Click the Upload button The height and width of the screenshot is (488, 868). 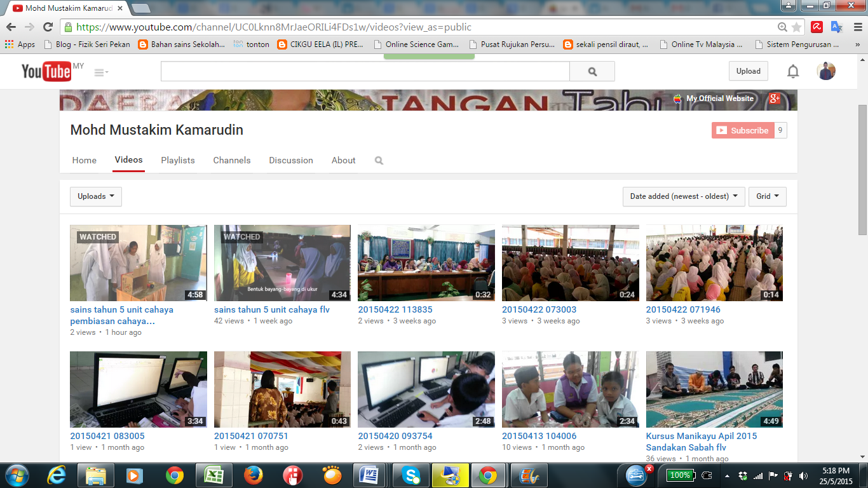point(749,71)
